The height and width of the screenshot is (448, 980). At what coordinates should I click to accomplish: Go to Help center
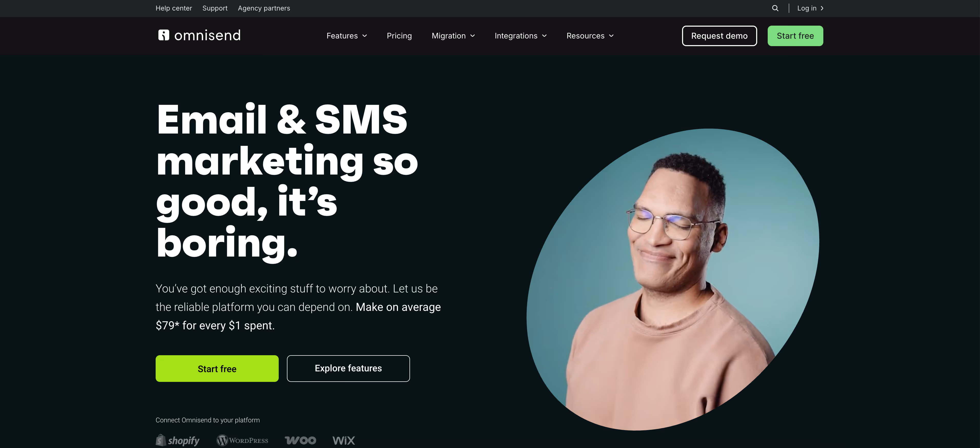pyautogui.click(x=174, y=8)
